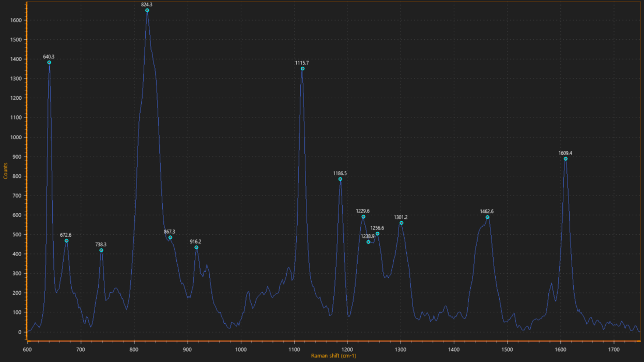The image size is (644, 362).
Task: Click the Counts y-axis title
Action: (6, 171)
